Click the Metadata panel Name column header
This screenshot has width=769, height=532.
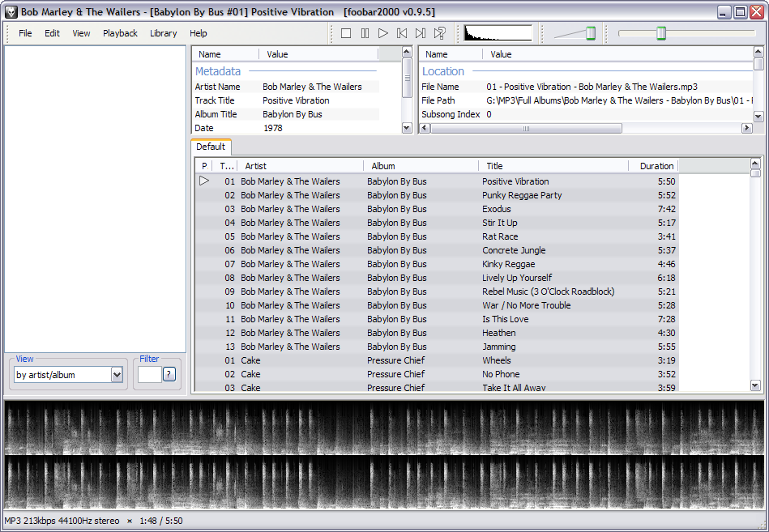coord(225,54)
